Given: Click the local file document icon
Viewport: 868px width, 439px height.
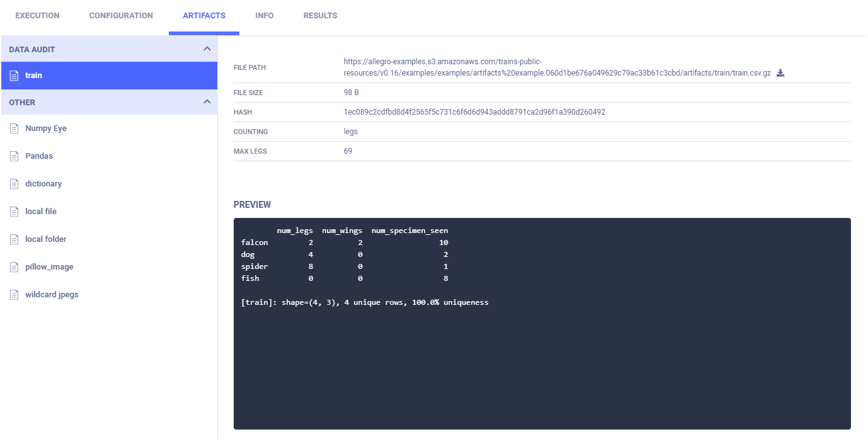Looking at the screenshot, I should (x=14, y=212).
